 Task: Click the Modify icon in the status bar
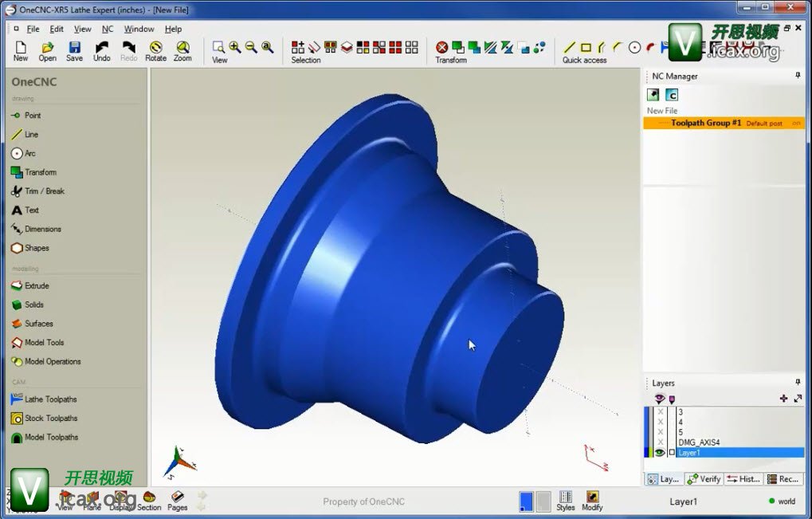tap(592, 501)
